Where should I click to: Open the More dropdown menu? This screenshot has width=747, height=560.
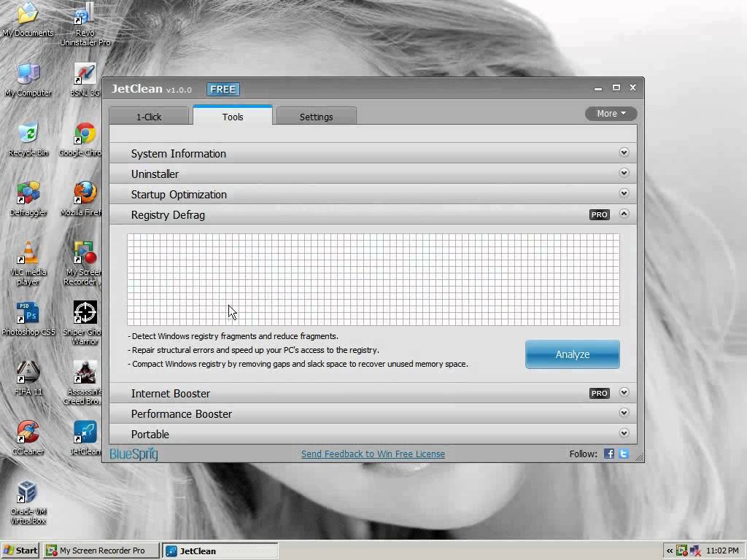pyautogui.click(x=611, y=113)
